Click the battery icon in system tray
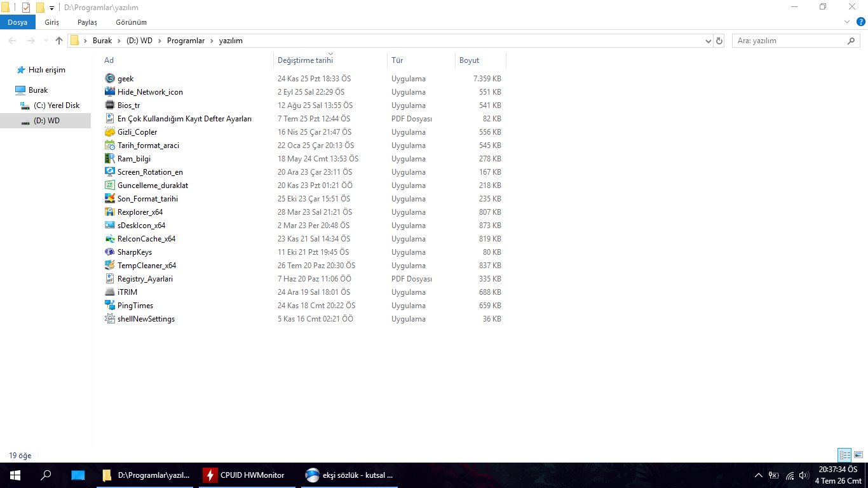868x488 pixels. click(774, 475)
